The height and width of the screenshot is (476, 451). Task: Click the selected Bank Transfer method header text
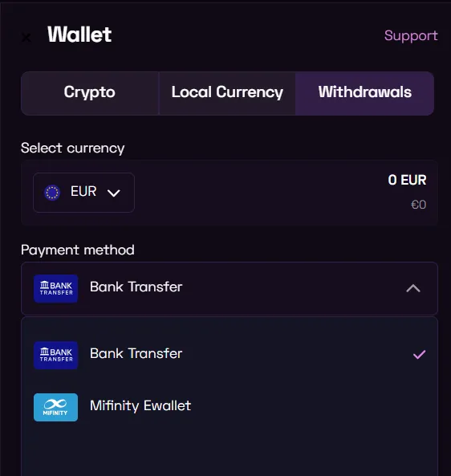[136, 287]
